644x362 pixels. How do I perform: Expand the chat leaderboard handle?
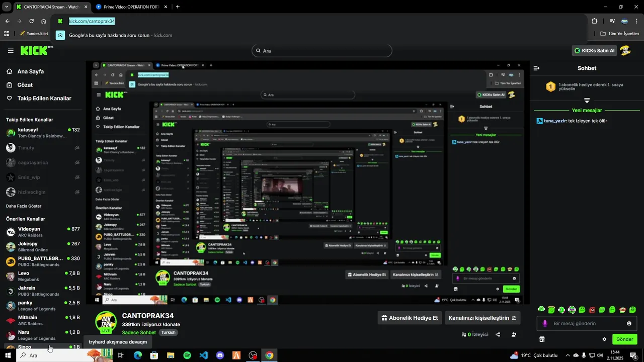[x=587, y=101]
